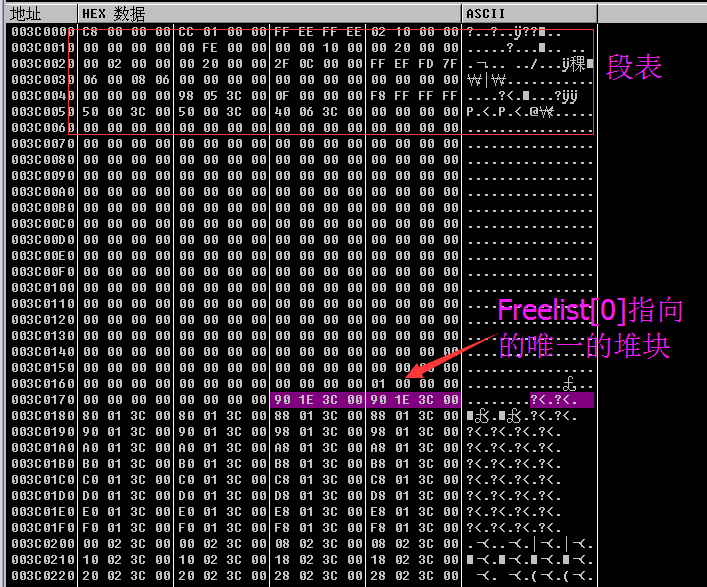Click hex bytes 98 05 3C 00 in row 003C0040

click(x=222, y=96)
